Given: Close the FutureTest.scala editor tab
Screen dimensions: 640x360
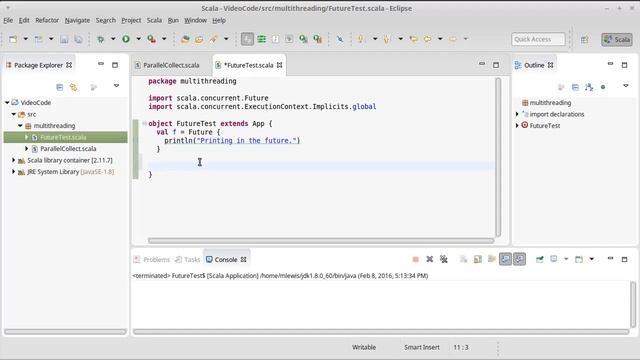Looking at the screenshot, I should coord(280,65).
